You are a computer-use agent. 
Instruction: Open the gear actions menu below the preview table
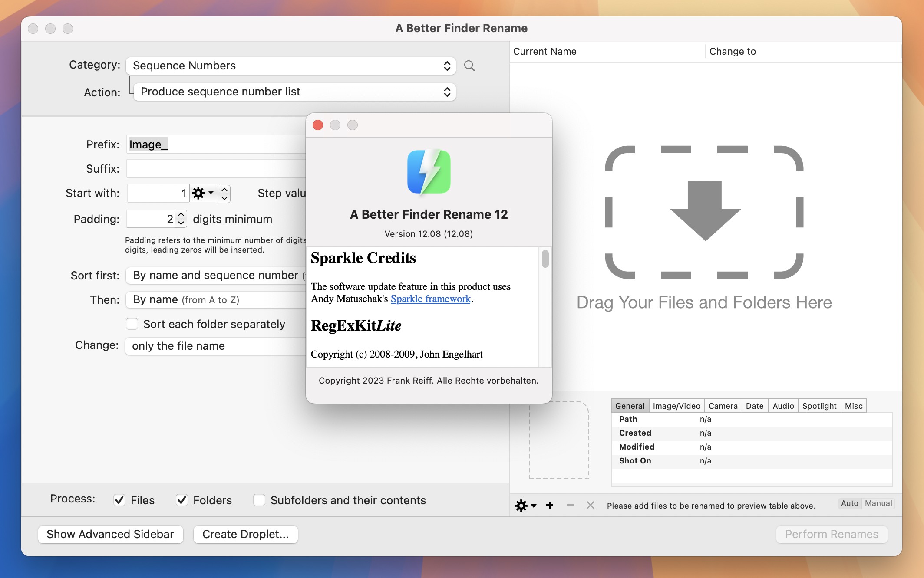[525, 506]
